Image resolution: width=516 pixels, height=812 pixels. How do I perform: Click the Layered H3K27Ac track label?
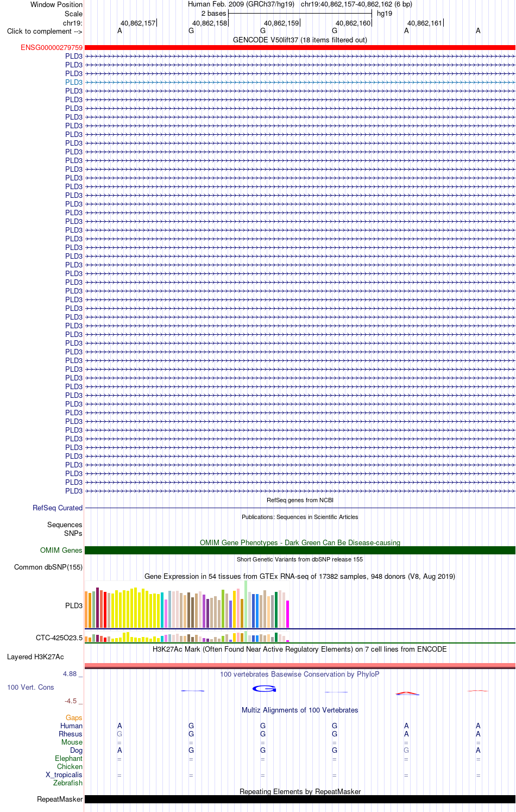35,657
